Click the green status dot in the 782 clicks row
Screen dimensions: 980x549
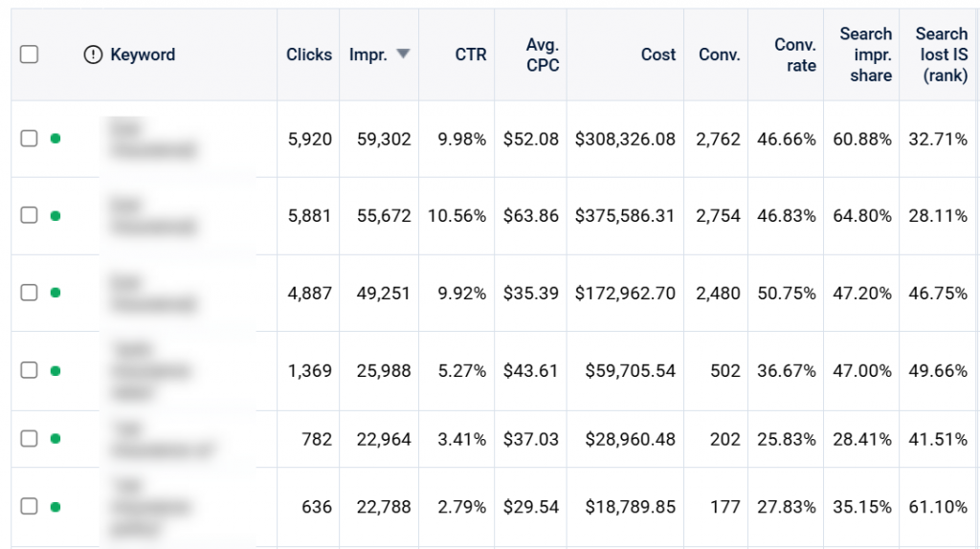click(56, 439)
